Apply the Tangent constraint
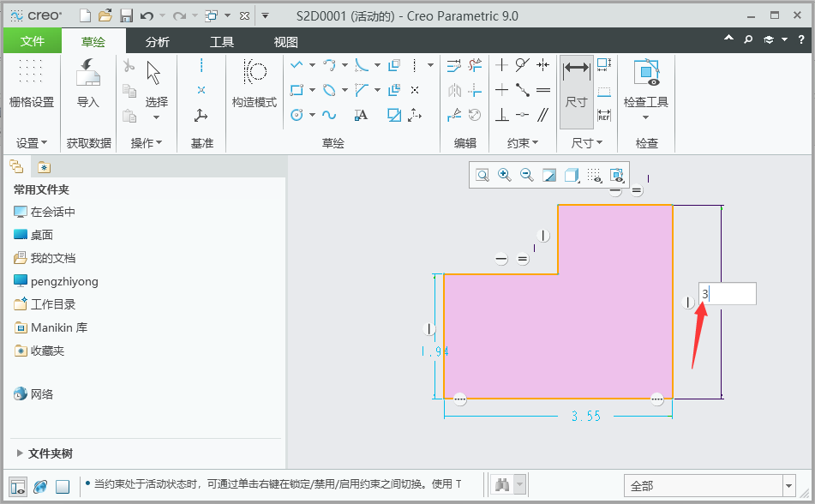Screen dimensions: 815x504 [x=523, y=65]
